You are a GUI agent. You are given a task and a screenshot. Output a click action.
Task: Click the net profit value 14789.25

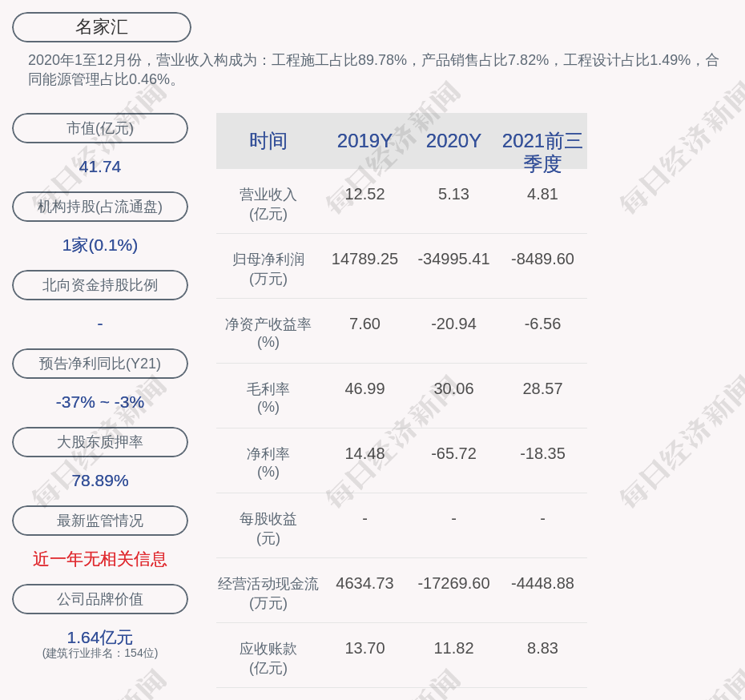pos(364,259)
